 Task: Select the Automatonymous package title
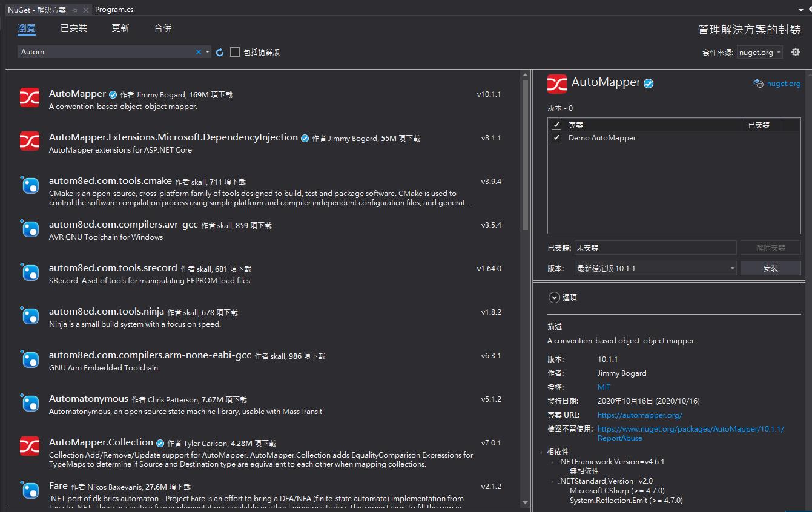tap(88, 399)
